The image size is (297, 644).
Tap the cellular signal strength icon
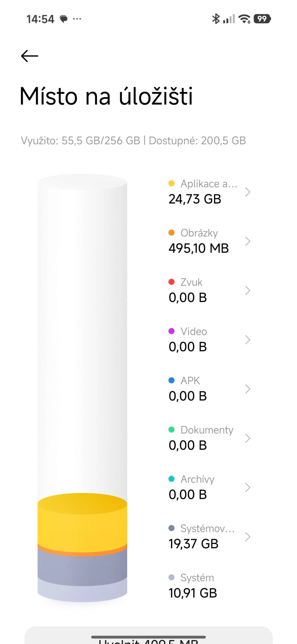coord(229,19)
